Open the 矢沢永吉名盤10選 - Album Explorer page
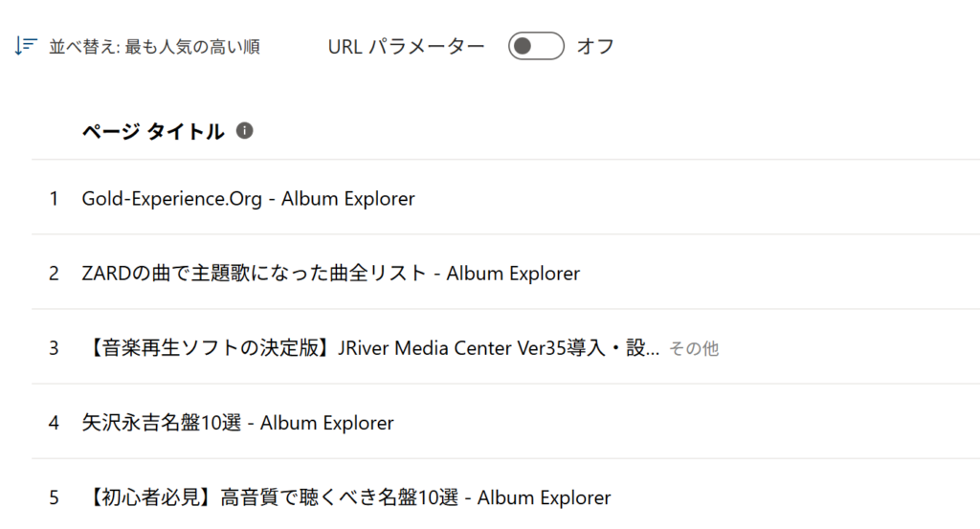 point(237,423)
